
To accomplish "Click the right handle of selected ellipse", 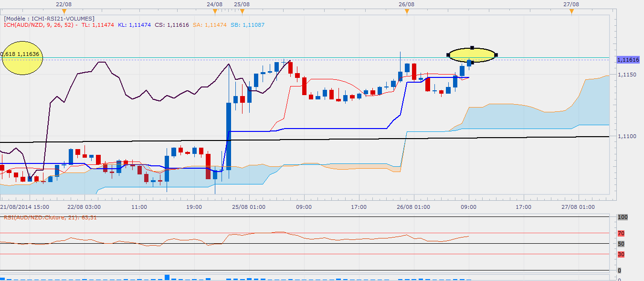I will tap(496, 55).
